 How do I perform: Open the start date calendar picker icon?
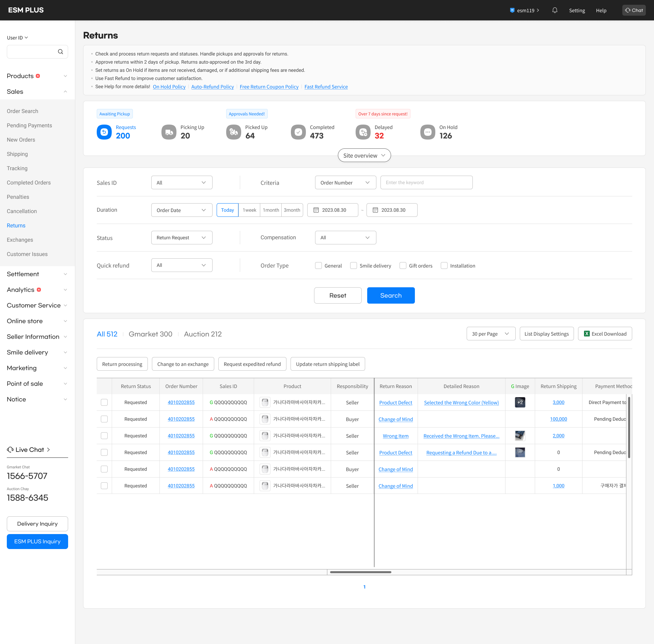coord(316,210)
